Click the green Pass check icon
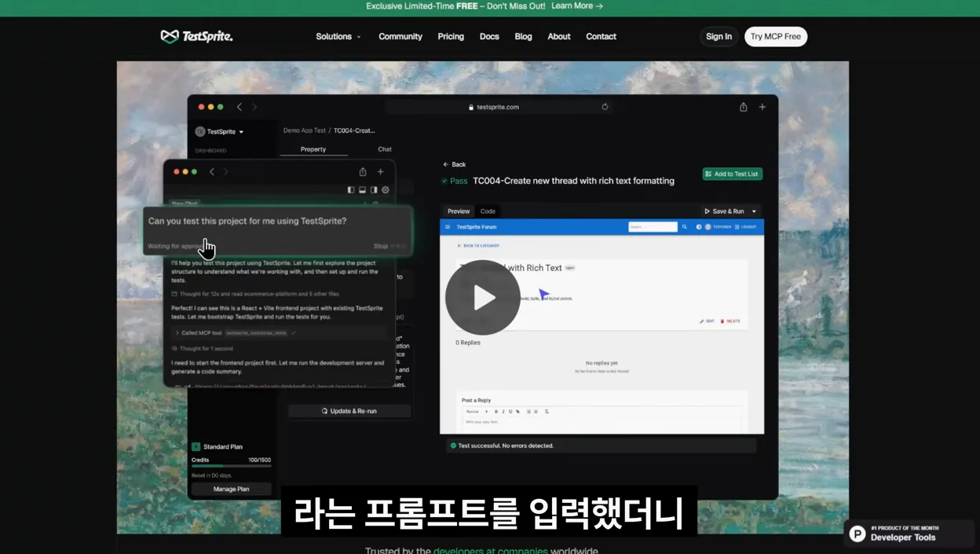This screenshot has height=554, width=980. pos(444,181)
